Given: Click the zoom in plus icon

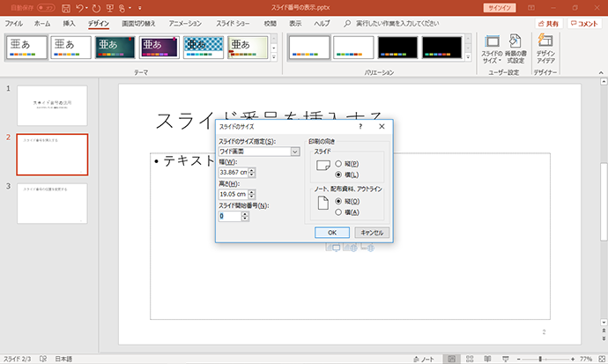Looking at the screenshot, I should 573,359.
